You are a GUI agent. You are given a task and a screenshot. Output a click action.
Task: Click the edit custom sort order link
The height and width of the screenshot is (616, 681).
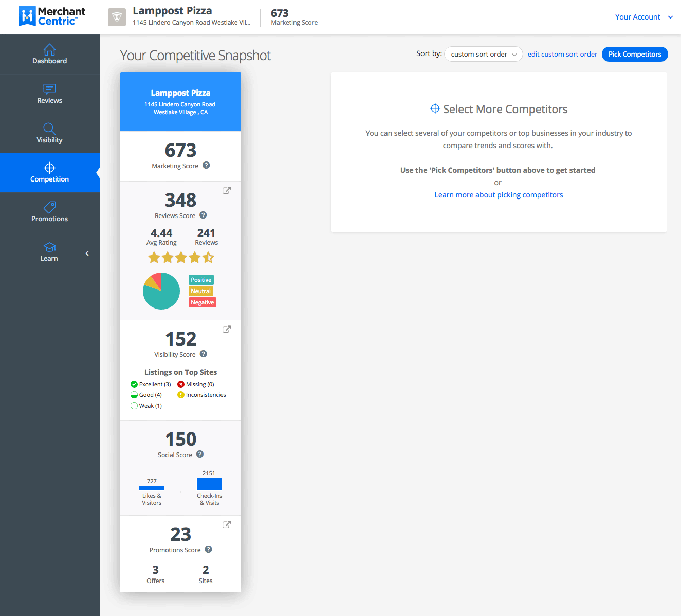(x=562, y=54)
